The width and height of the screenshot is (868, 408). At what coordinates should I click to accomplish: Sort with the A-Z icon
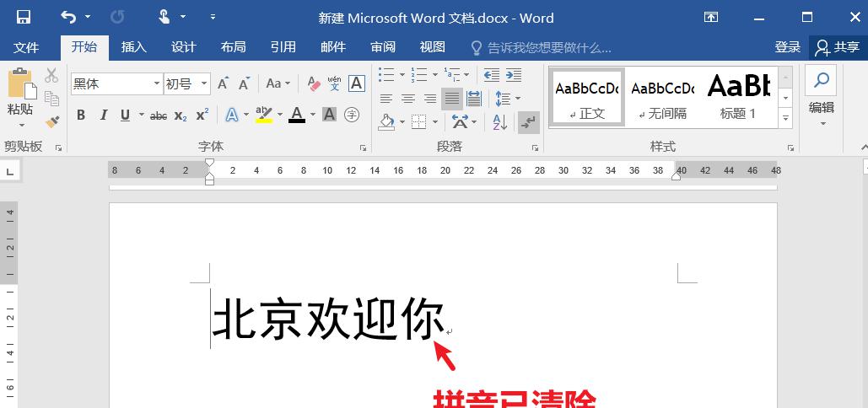[500, 122]
